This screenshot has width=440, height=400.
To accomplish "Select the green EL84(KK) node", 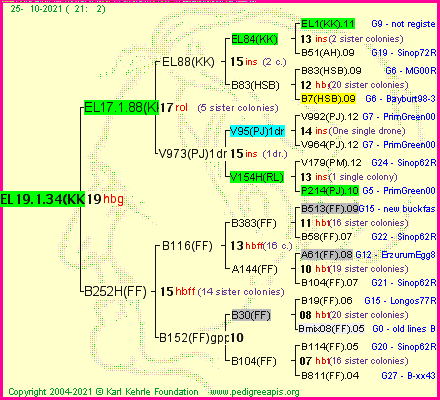I will click(x=255, y=39).
